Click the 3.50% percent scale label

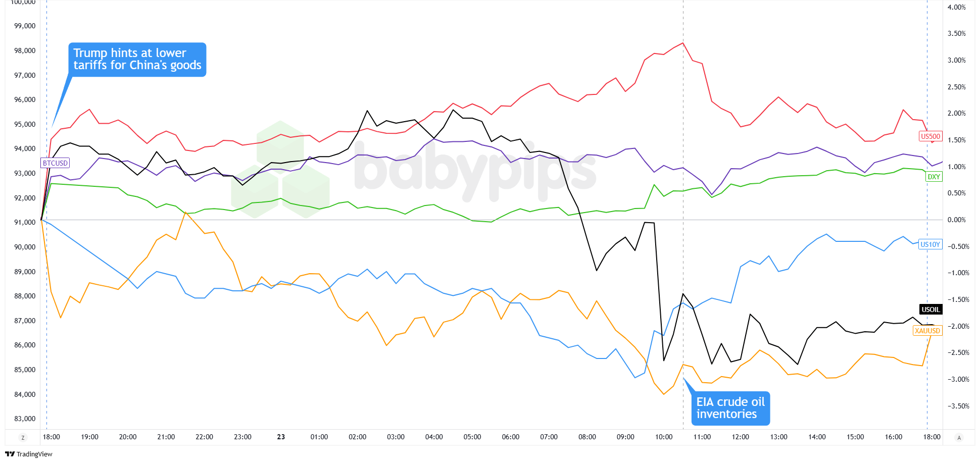coord(956,33)
